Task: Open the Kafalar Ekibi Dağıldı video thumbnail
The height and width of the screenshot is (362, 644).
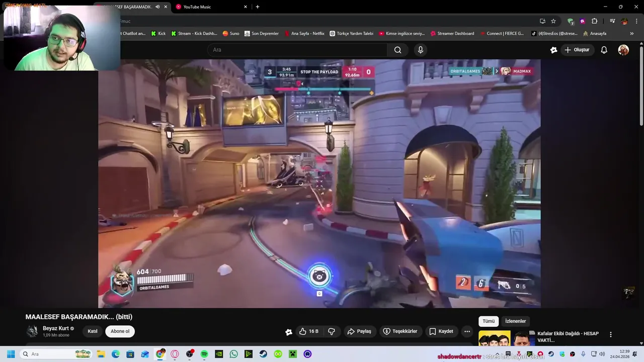Action: (506, 338)
